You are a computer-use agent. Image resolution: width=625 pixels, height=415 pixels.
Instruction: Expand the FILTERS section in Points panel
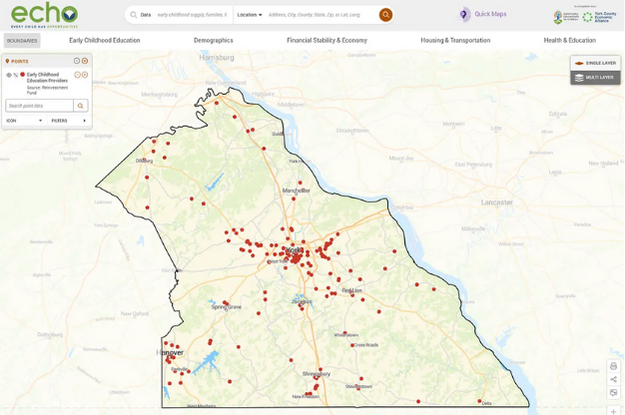point(68,120)
